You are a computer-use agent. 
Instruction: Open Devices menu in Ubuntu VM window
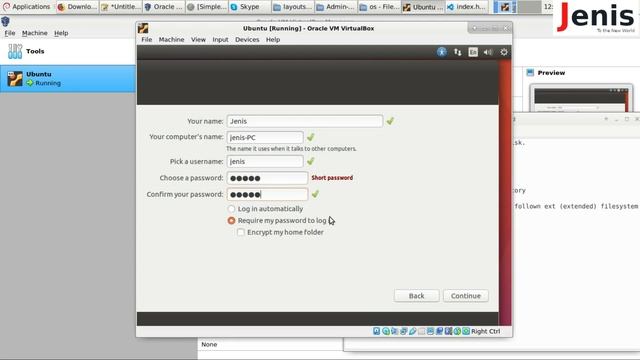click(x=247, y=40)
